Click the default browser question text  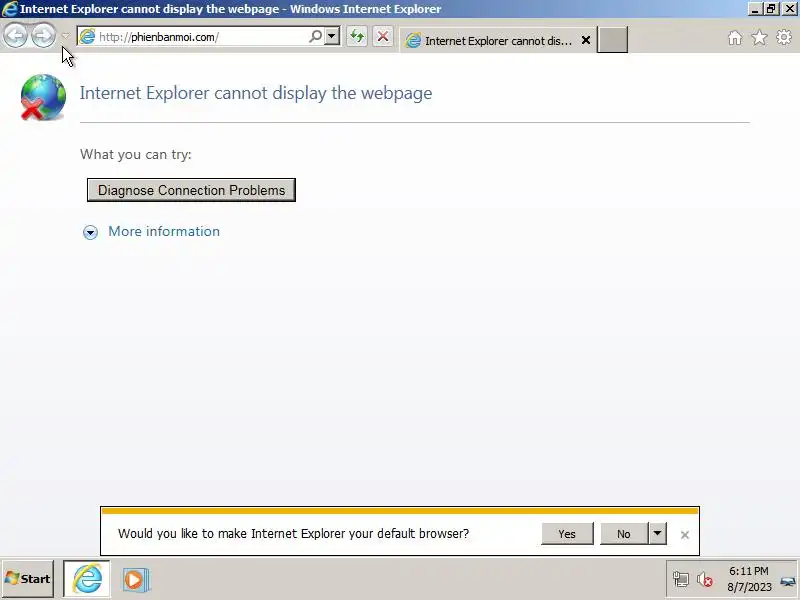(x=293, y=534)
